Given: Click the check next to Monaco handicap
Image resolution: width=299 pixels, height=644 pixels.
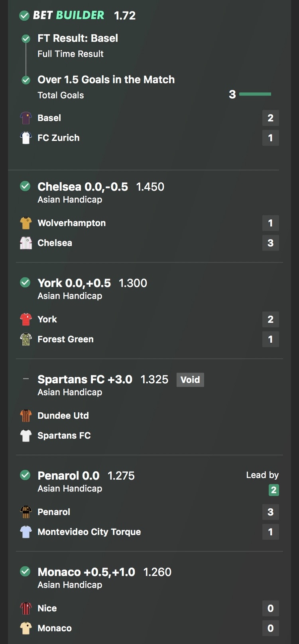Looking at the screenshot, I should pos(25,572).
